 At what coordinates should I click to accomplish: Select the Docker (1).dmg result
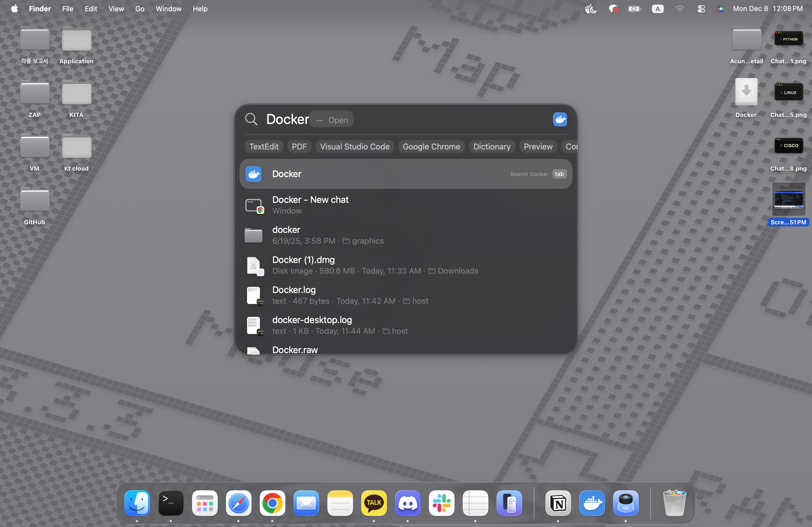pyautogui.click(x=406, y=265)
